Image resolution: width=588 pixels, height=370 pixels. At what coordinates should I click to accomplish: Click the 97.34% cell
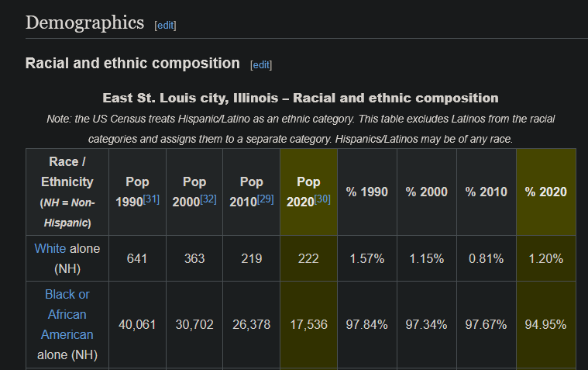[x=427, y=324]
